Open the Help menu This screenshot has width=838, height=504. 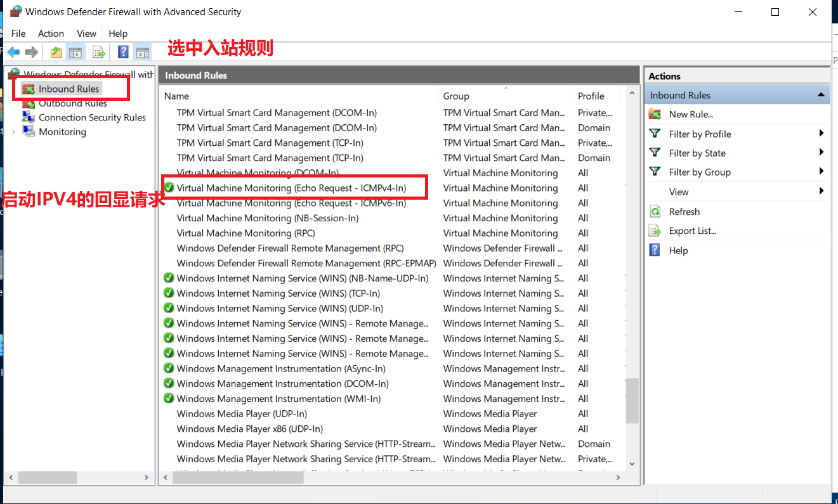pos(118,34)
